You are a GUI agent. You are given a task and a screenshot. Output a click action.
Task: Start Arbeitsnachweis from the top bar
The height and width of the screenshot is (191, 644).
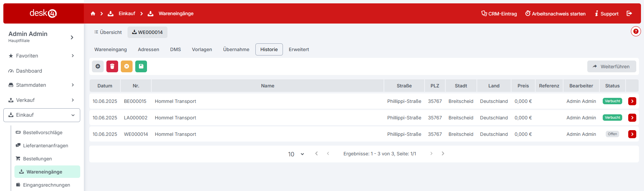pyautogui.click(x=555, y=14)
